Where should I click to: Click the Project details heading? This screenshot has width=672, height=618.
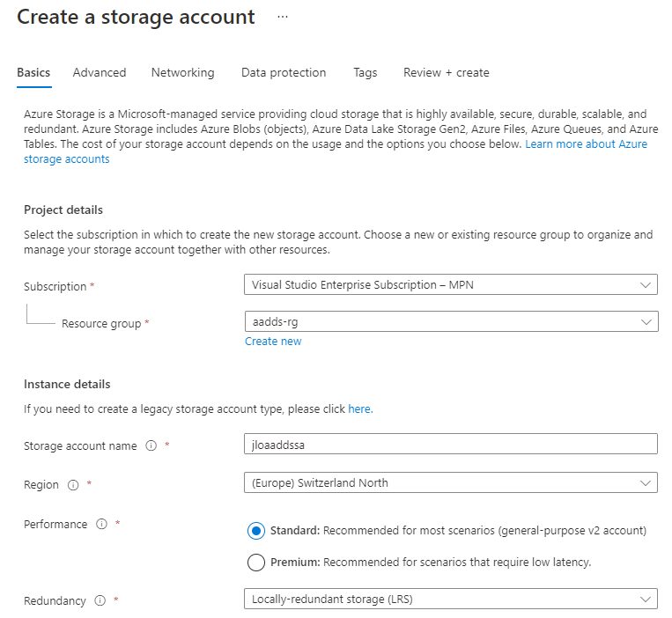[x=63, y=210]
